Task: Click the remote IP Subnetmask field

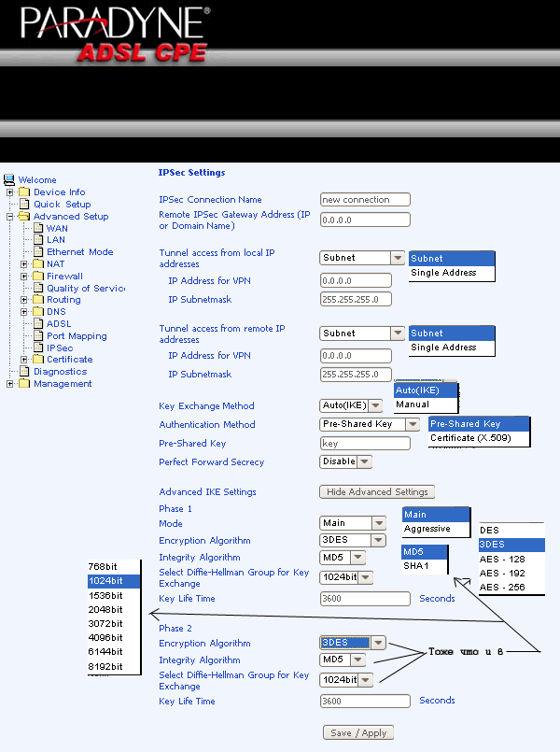Action: (356, 375)
